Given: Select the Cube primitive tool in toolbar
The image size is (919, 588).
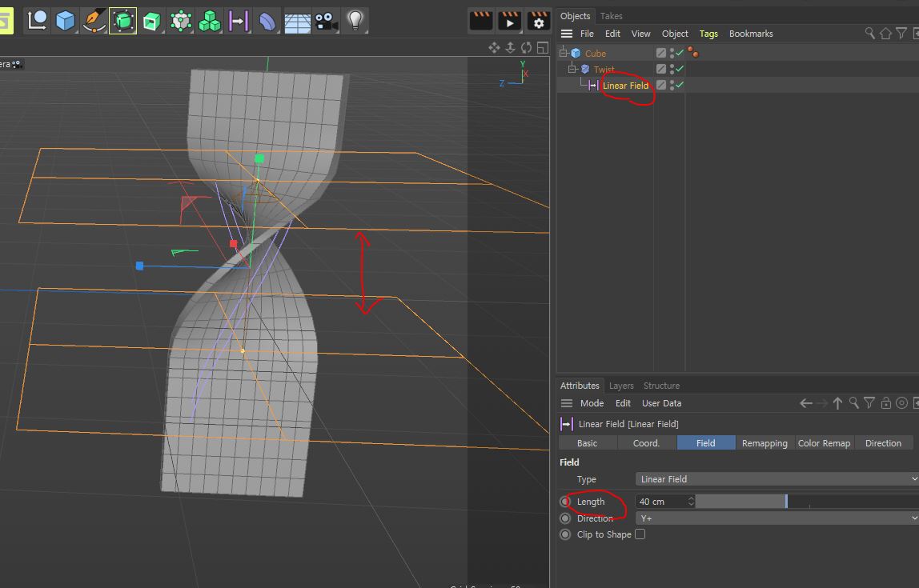Looking at the screenshot, I should (x=65, y=21).
